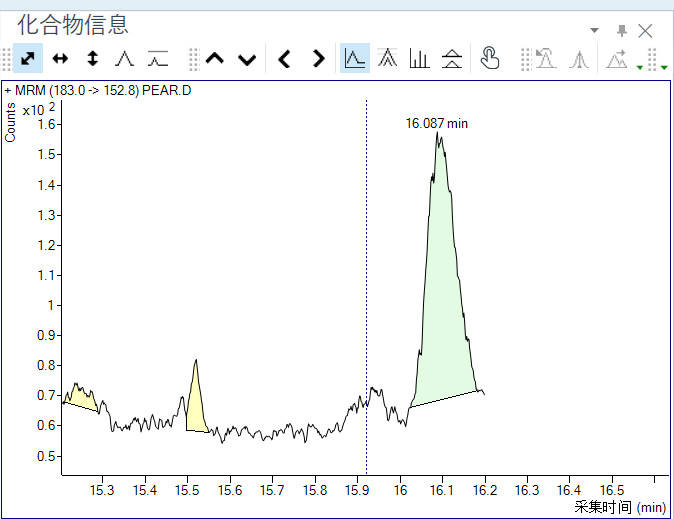Click the greyed-out split peak icon

pos(579,59)
